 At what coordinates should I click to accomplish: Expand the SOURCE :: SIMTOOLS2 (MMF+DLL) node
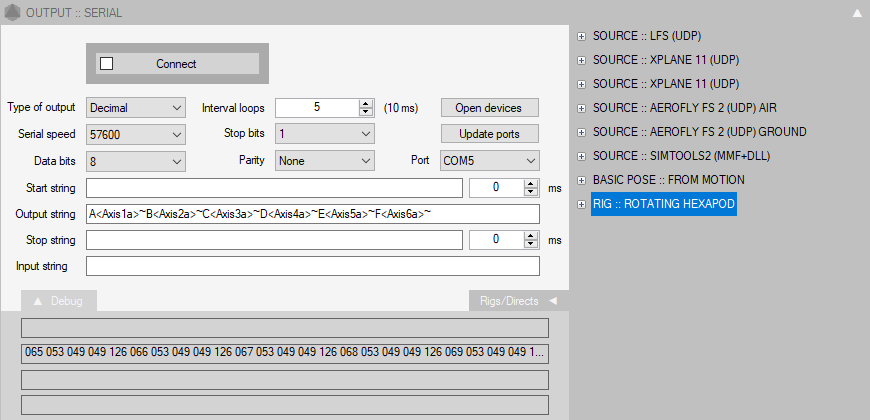pos(581,155)
